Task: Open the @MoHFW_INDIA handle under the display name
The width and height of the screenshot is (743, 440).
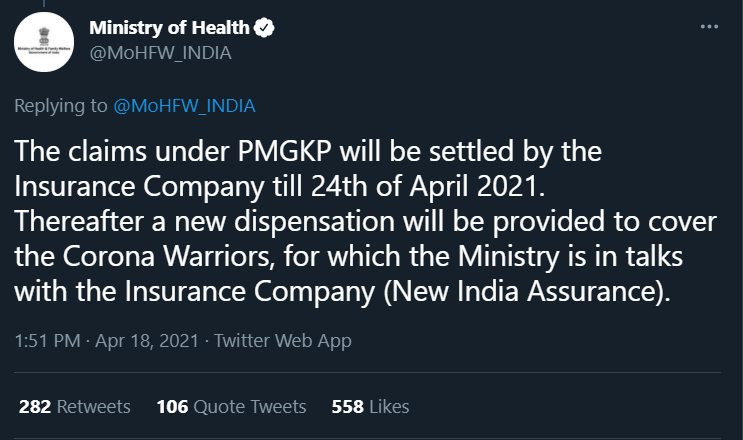Action: (160, 53)
